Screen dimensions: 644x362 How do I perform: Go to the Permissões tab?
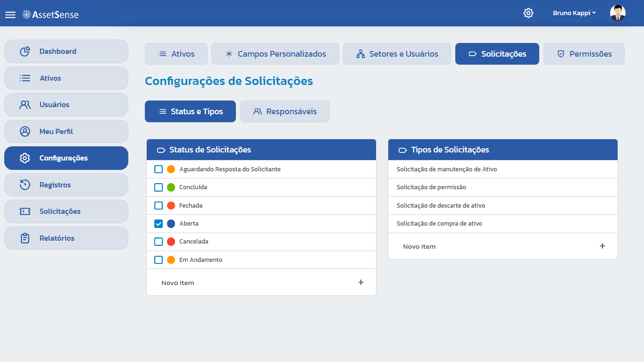coord(584,54)
